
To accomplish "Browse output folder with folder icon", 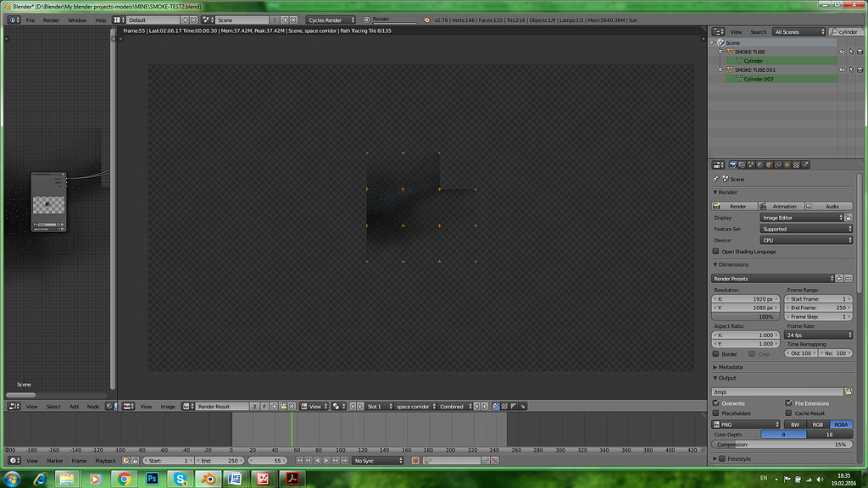I will coord(848,391).
